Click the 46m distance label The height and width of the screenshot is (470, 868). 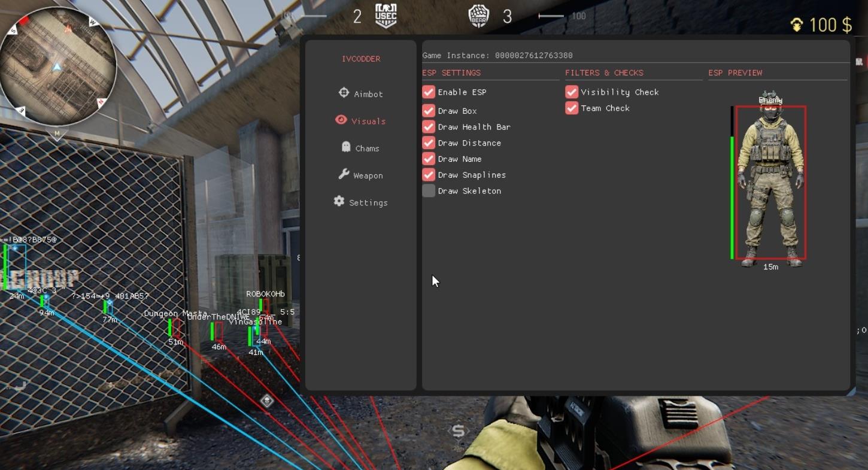[x=219, y=347]
